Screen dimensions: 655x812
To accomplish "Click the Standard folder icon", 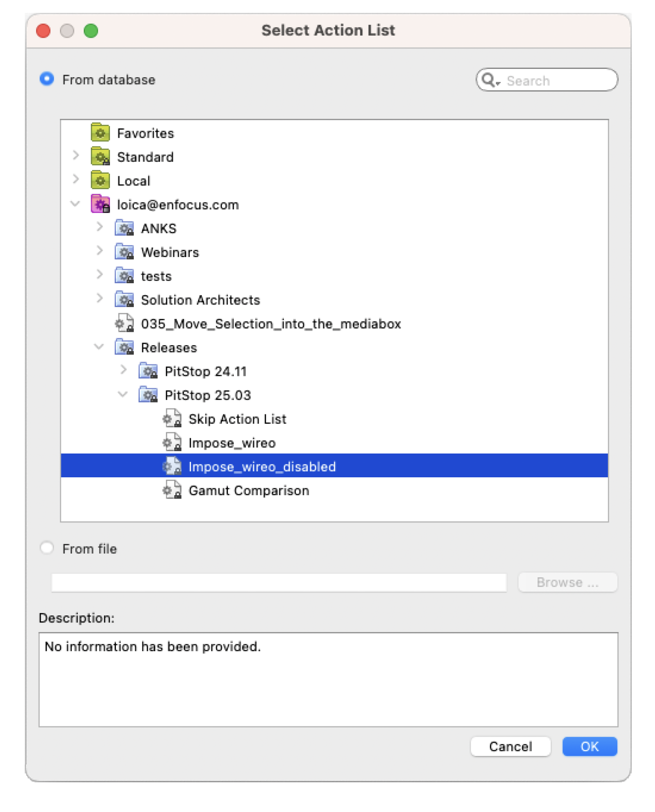I will tap(100, 156).
